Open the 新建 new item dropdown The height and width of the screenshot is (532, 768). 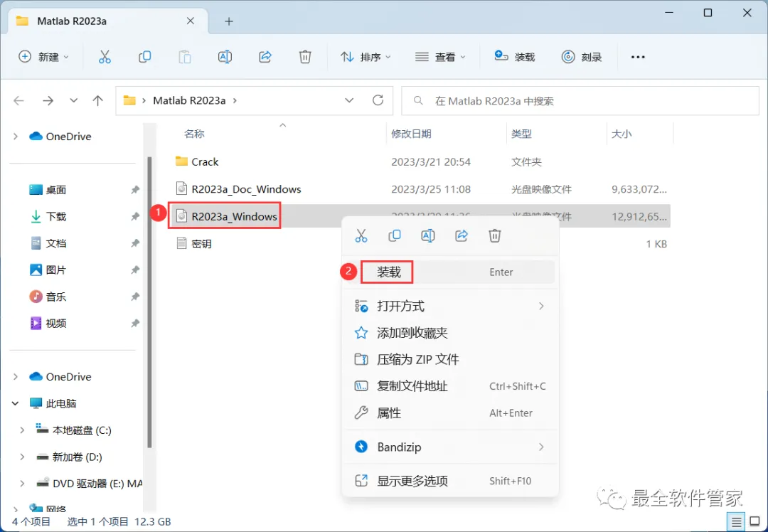point(43,58)
